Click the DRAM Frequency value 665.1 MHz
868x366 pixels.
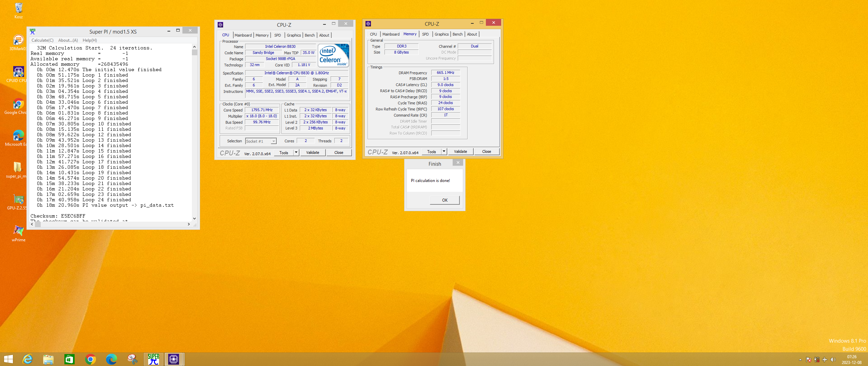tap(446, 73)
